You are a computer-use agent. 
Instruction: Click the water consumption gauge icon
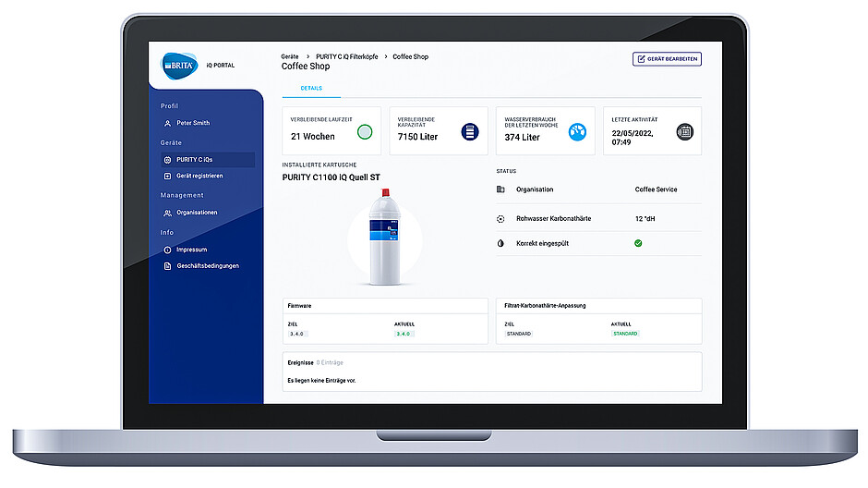tap(577, 131)
